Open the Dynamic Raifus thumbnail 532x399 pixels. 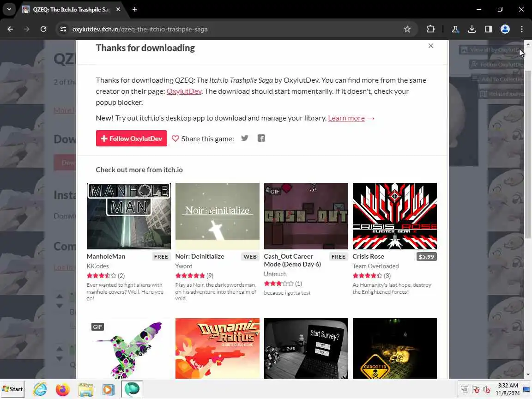217,349
